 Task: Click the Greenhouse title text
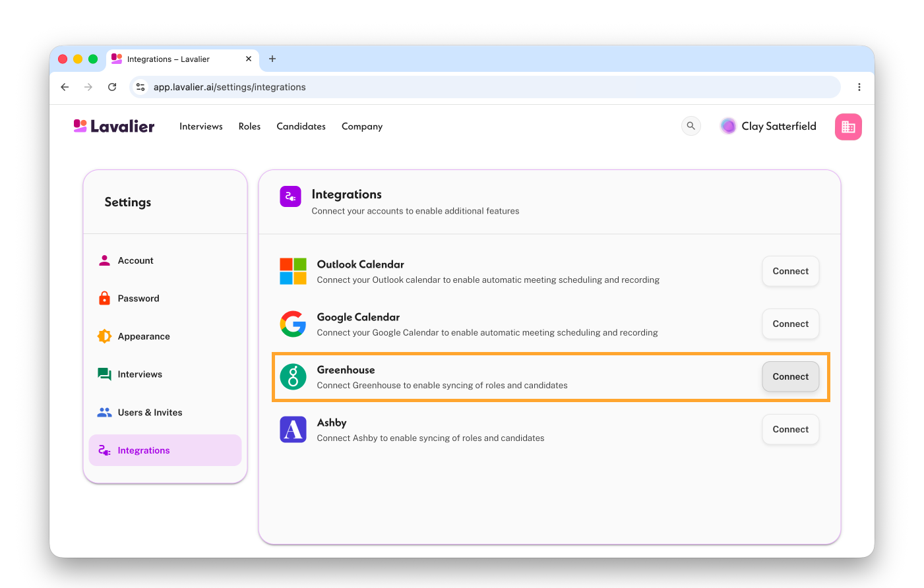pyautogui.click(x=346, y=370)
